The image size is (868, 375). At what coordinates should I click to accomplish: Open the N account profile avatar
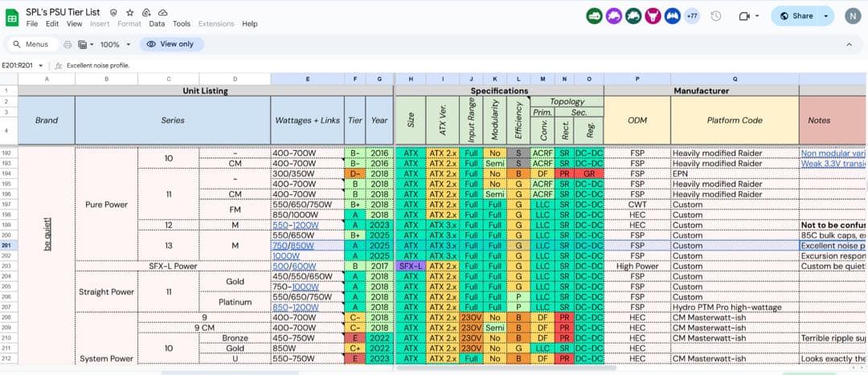point(852,16)
